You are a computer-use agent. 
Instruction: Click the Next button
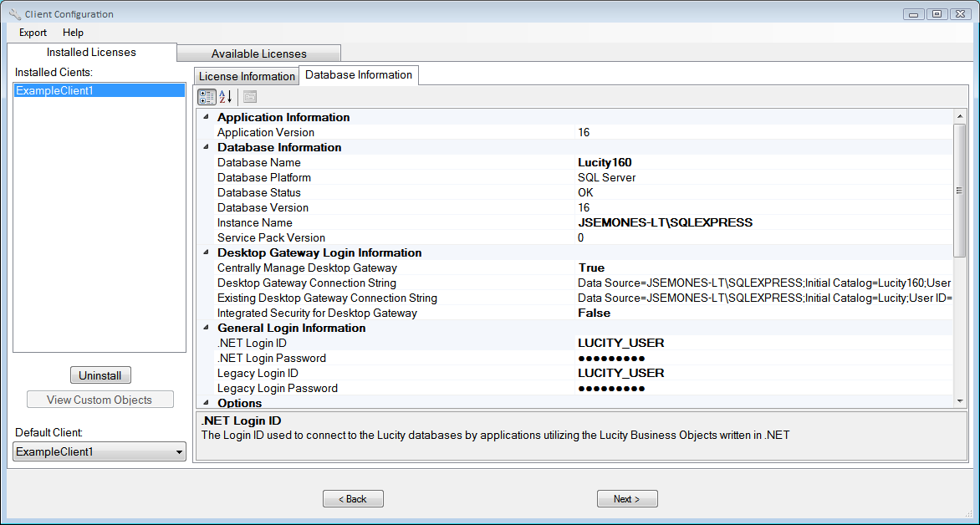pyautogui.click(x=627, y=498)
